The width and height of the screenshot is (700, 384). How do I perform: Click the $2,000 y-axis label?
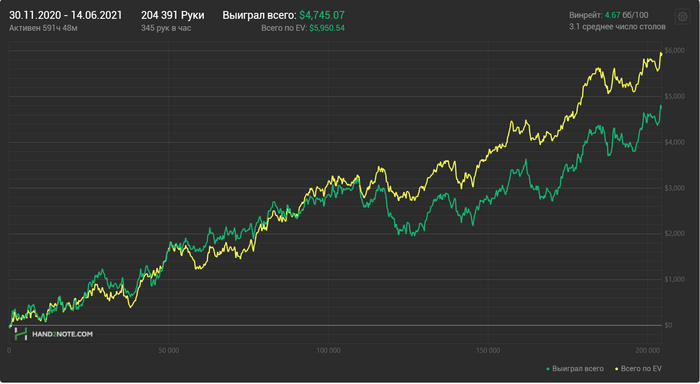pos(675,234)
